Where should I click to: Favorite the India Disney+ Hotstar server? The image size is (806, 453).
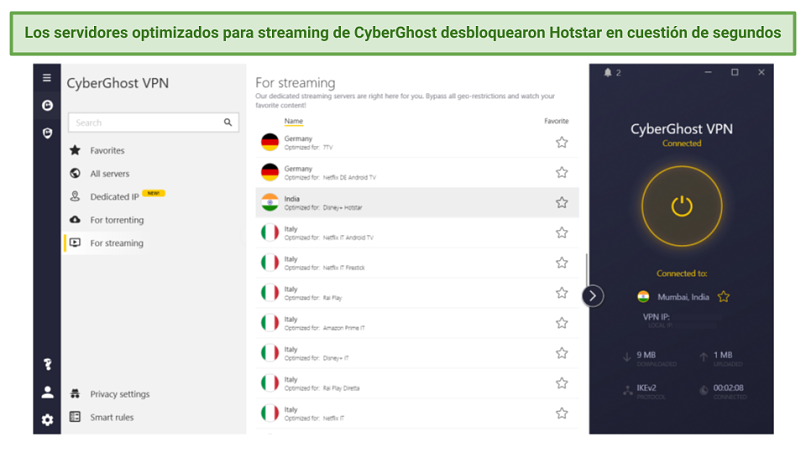(562, 203)
